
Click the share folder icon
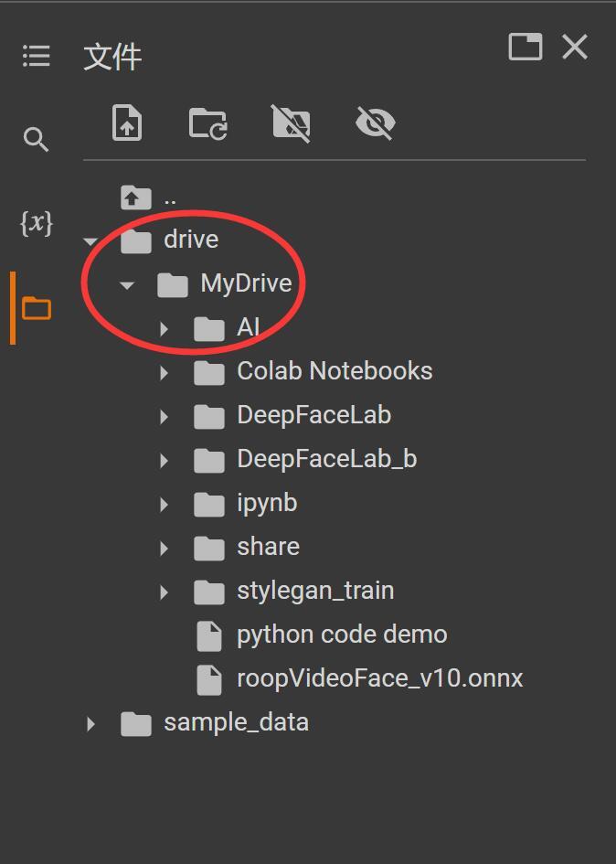point(208,549)
